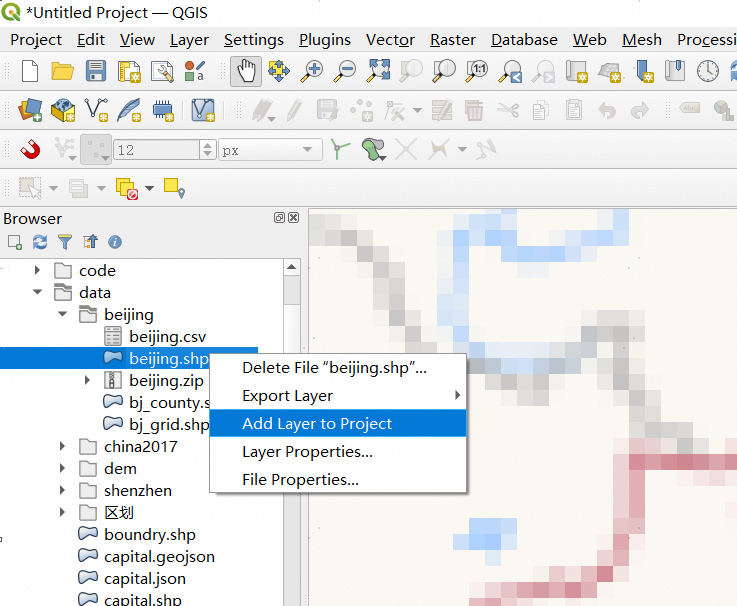This screenshot has height=606, width=737.
Task: Open the Filter Browser funnel icon
Action: point(65,242)
